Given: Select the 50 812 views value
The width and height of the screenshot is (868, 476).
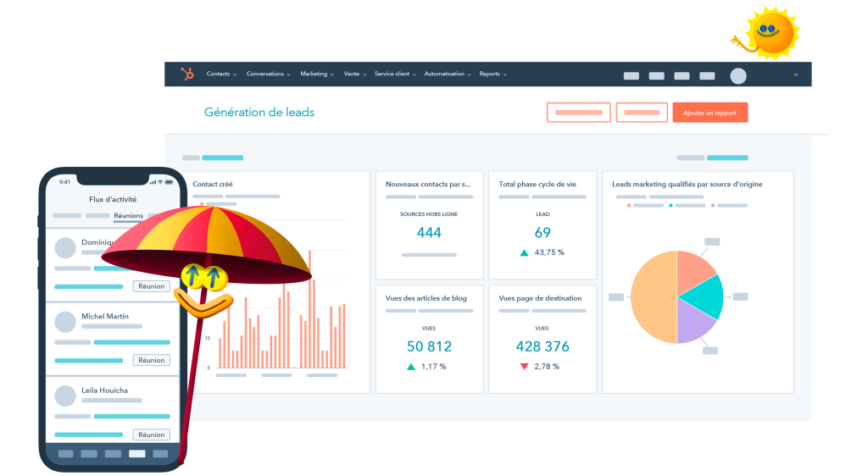Looking at the screenshot, I should tap(429, 346).
